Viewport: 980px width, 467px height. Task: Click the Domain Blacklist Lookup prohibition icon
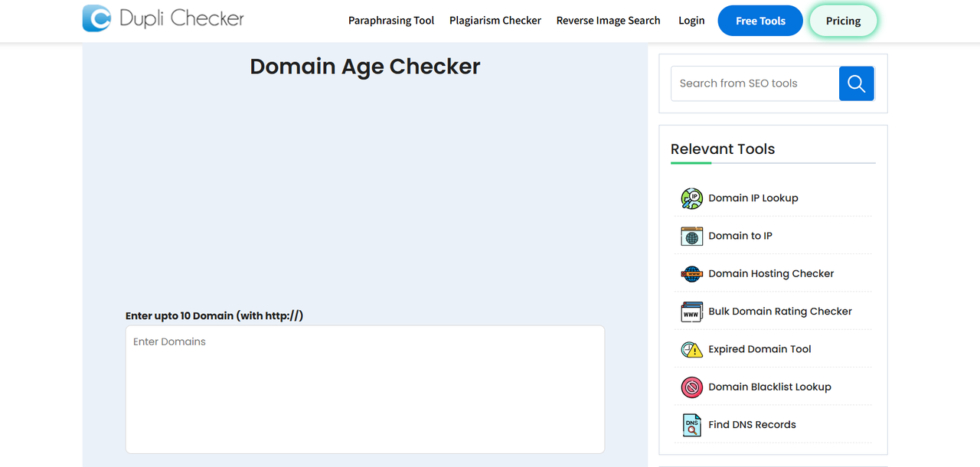coord(691,387)
